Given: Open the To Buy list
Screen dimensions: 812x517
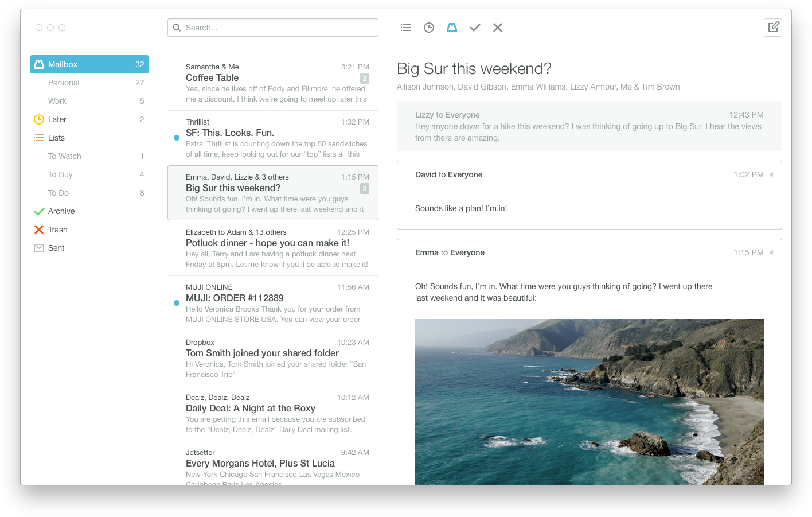Looking at the screenshot, I should 61,174.
